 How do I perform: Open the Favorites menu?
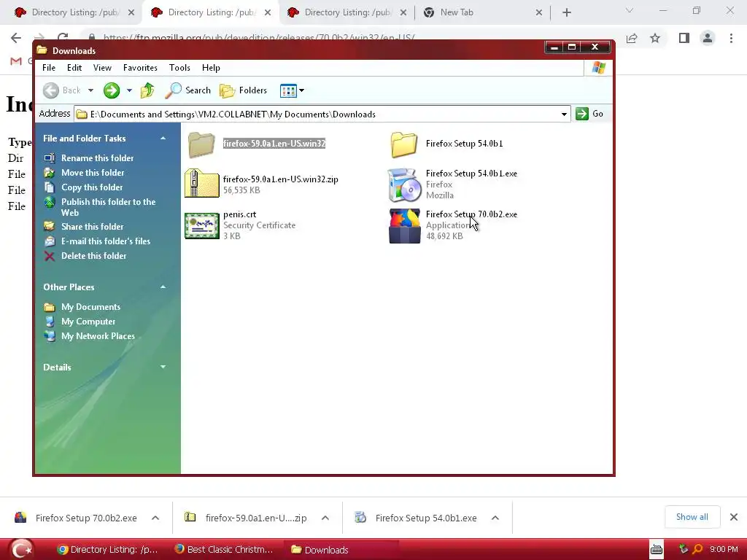(x=140, y=68)
